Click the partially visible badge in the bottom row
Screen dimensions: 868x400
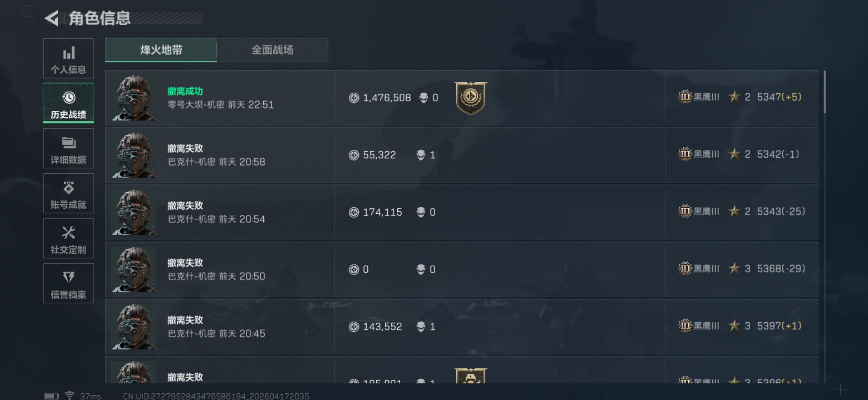point(471,376)
